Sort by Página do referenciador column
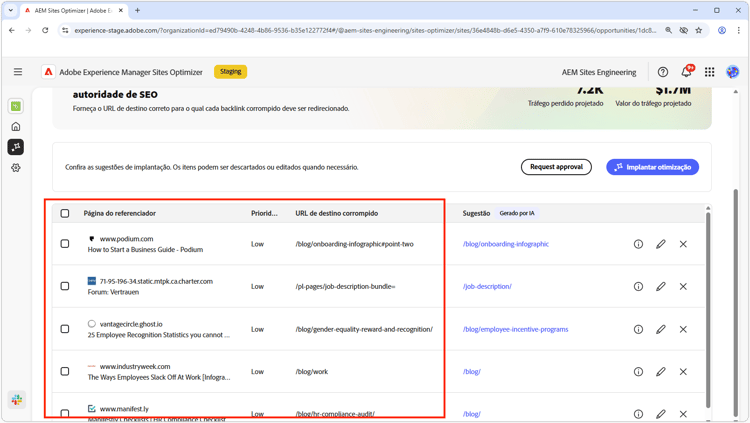The image size is (750, 423). [120, 213]
